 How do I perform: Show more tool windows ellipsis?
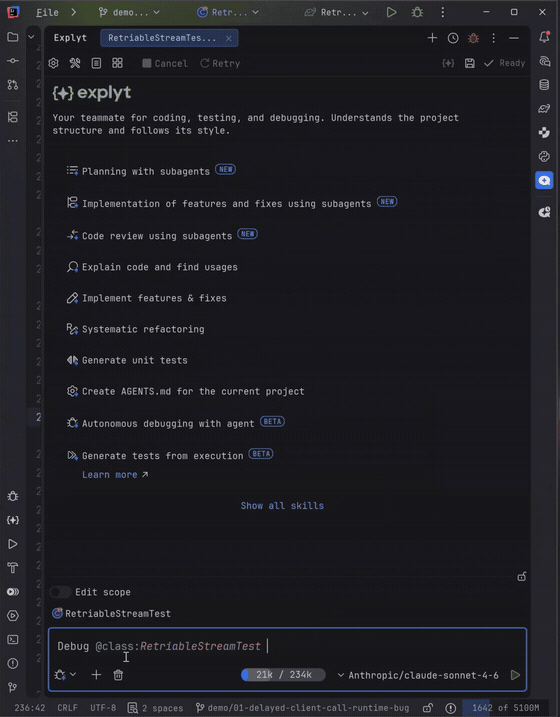click(13, 141)
